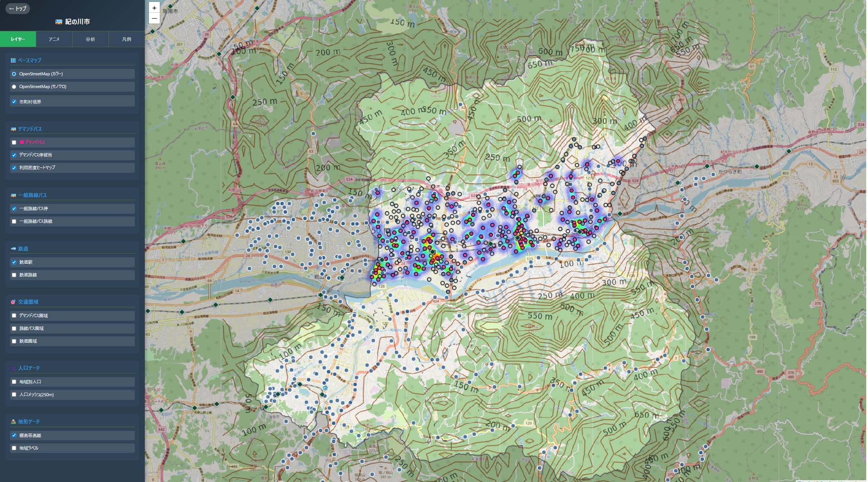
Task: Click the map zoom in (+) button
Action: click(154, 8)
